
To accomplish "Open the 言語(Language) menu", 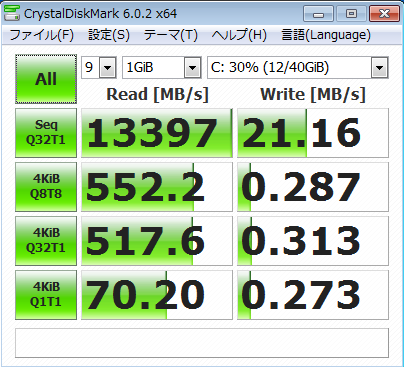I will (326, 35).
